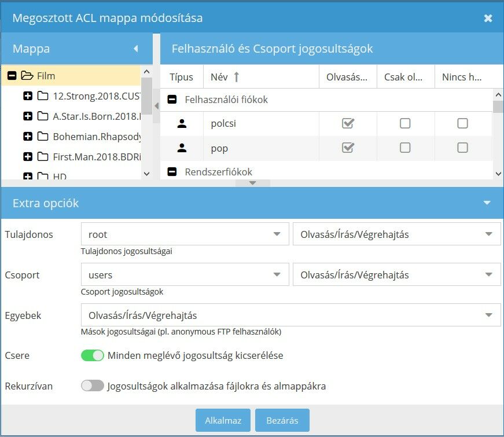Click the Bezárás button
Image resolution: width=504 pixels, height=437 pixels.
(282, 421)
